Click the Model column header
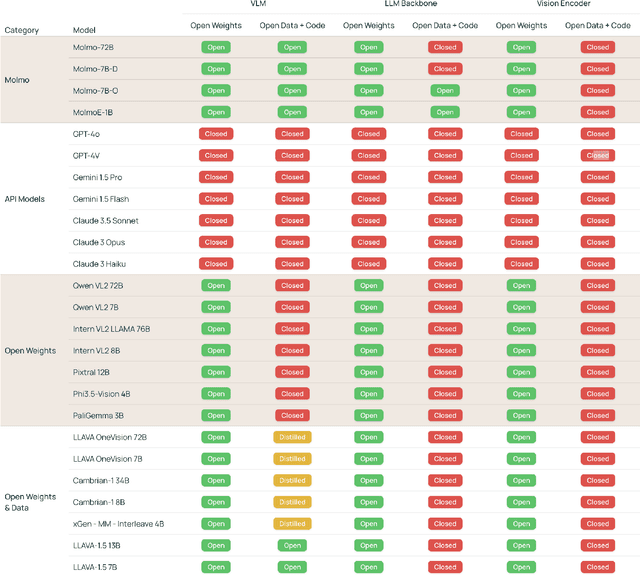 click(86, 30)
